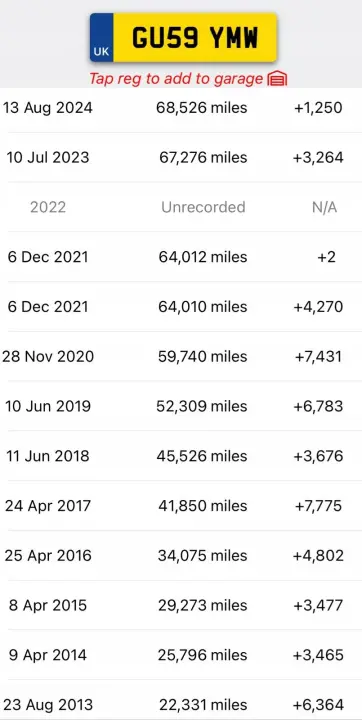This screenshot has width=362, height=720.
Task: Tap the 2022 Unrecorded entry
Action: (181, 207)
